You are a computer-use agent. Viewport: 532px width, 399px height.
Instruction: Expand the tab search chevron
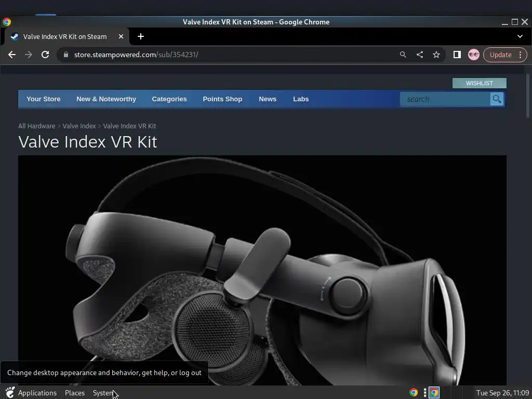click(520, 36)
